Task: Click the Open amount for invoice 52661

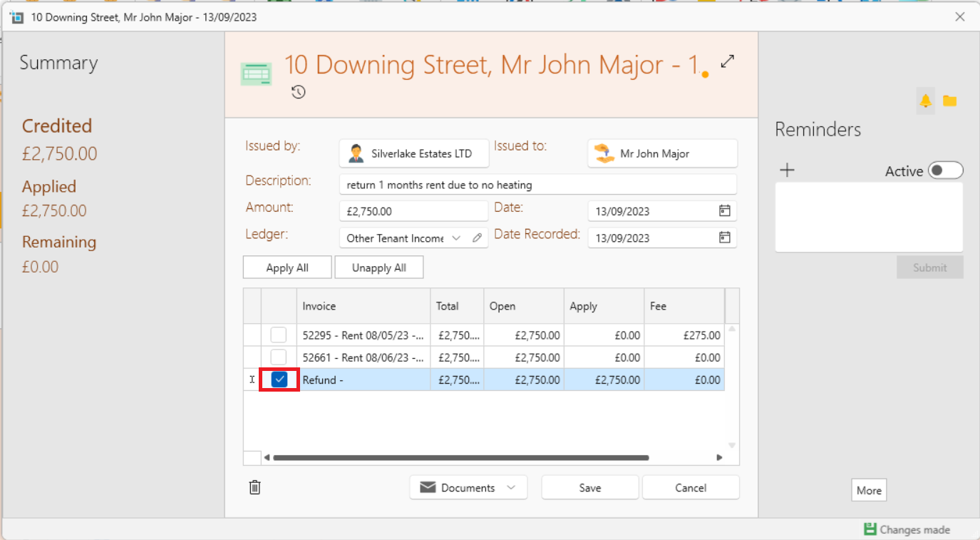Action: 524,357
